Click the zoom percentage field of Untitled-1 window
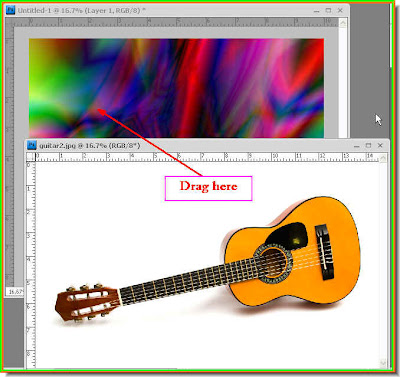This screenshot has height=377, width=400. click(x=15, y=292)
